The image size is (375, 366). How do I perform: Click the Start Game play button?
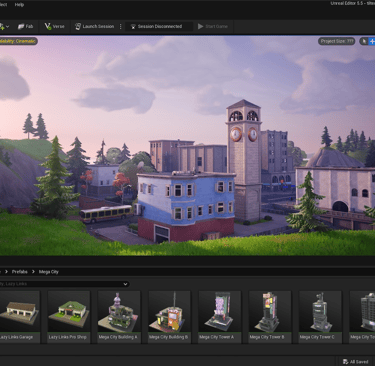(213, 26)
